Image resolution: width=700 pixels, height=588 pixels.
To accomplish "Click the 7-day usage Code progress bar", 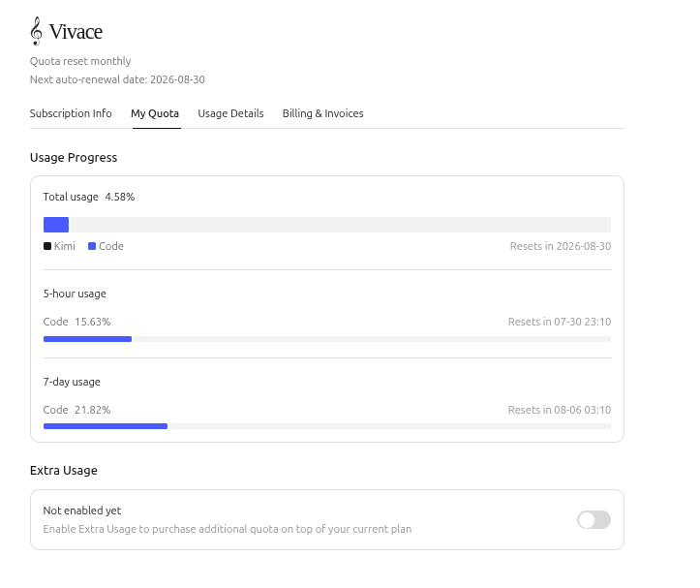I will (x=327, y=426).
